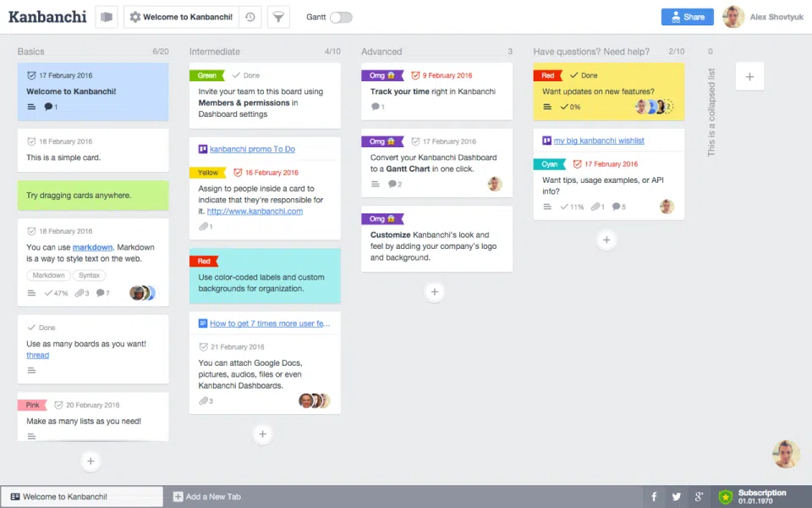This screenshot has height=508, width=812.
Task: Add a card to 'Have questions?' list
Action: (x=606, y=240)
